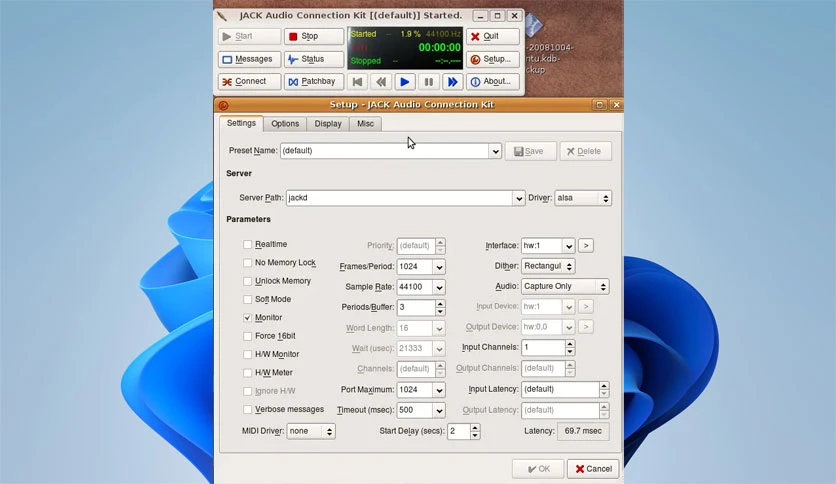Adjust the Start Delay stepper
This screenshot has height=484, width=836.
[475, 431]
